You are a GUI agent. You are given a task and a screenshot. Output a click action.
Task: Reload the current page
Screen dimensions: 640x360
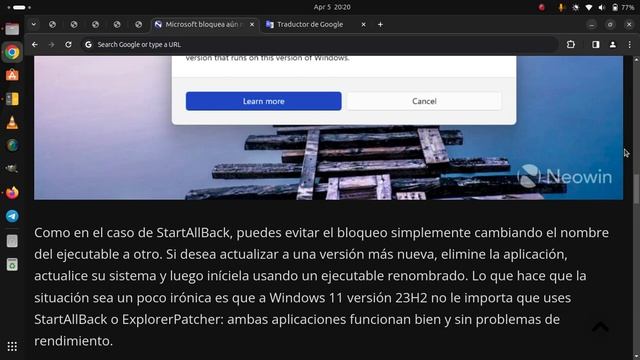(68, 44)
